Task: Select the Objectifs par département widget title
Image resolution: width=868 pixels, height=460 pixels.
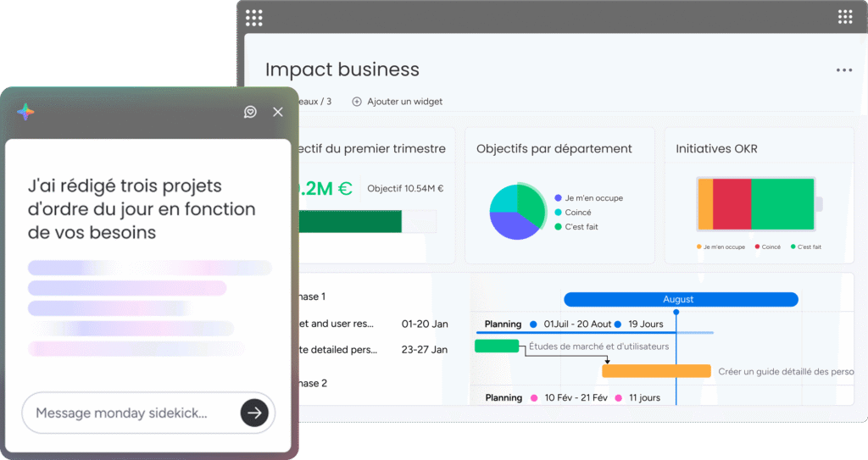Action: 554,149
